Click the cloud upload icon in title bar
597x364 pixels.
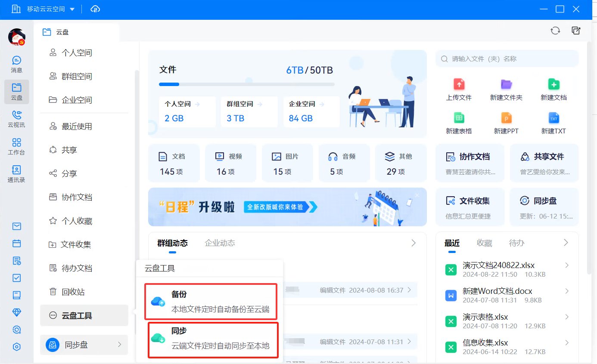95,9
